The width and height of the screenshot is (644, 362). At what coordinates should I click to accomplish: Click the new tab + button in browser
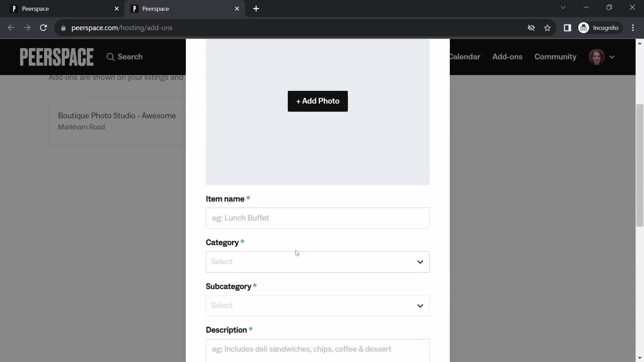[x=257, y=9]
